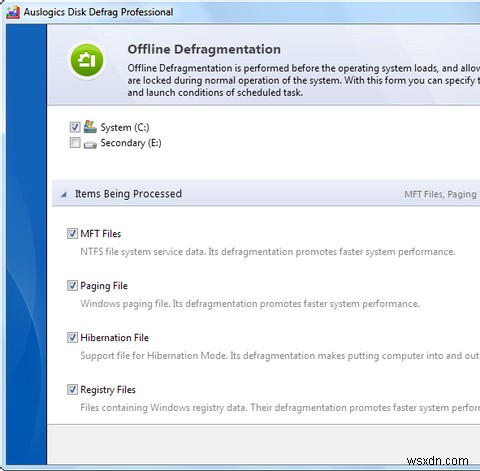Select the Secondary (E:) drive label
The width and height of the screenshot is (480, 471).
(x=131, y=143)
